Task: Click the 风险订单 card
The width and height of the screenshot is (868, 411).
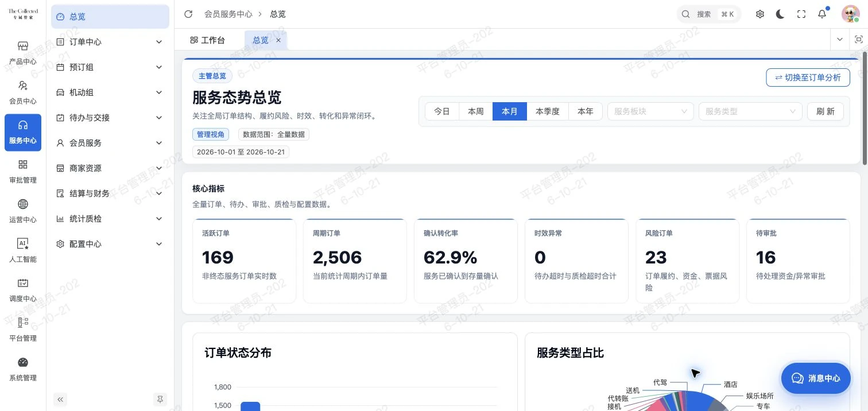Action: [687, 261]
